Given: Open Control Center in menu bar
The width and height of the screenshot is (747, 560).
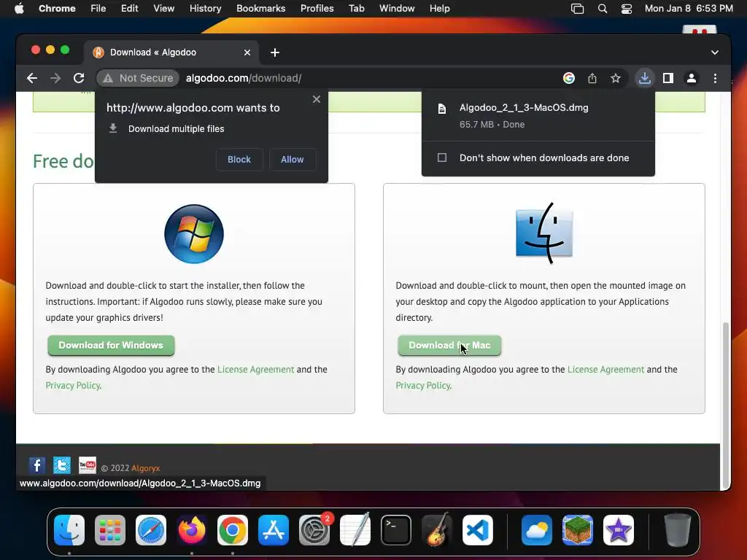Looking at the screenshot, I should [x=627, y=9].
